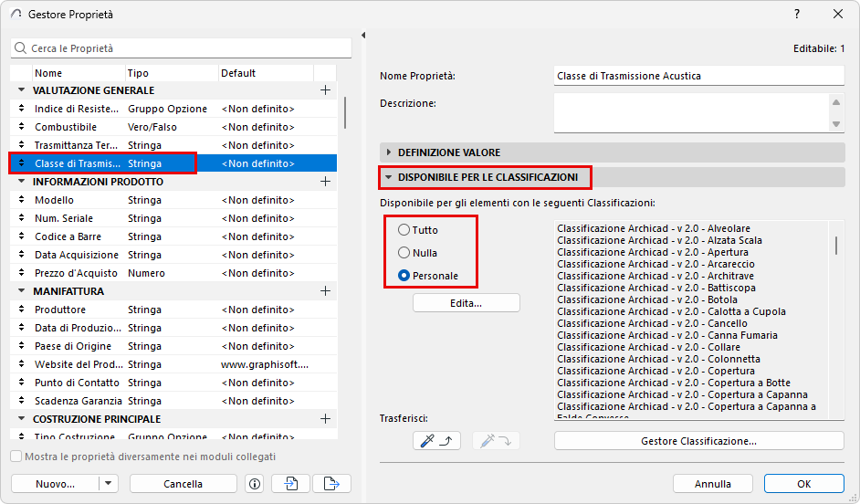Add property to MANIFATTURA group
860x504 pixels.
(325, 291)
